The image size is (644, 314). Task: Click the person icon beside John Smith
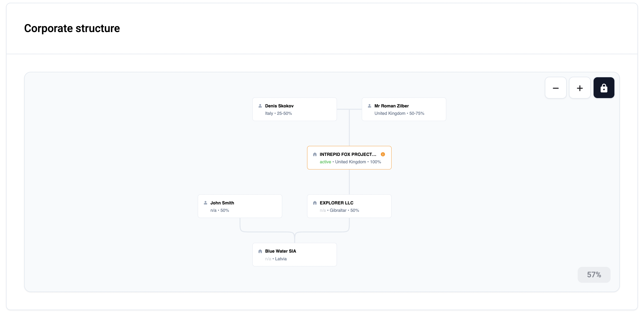point(205,203)
